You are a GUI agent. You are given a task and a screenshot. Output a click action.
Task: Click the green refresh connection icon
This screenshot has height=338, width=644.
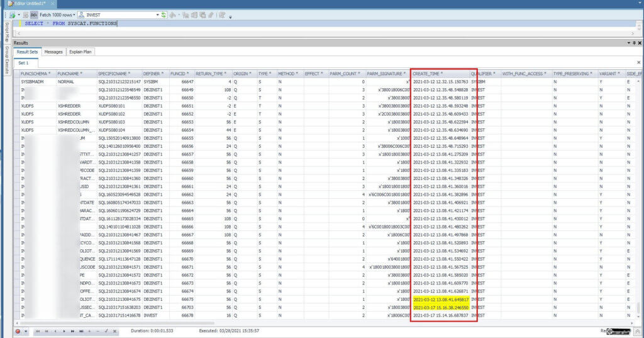(164, 15)
